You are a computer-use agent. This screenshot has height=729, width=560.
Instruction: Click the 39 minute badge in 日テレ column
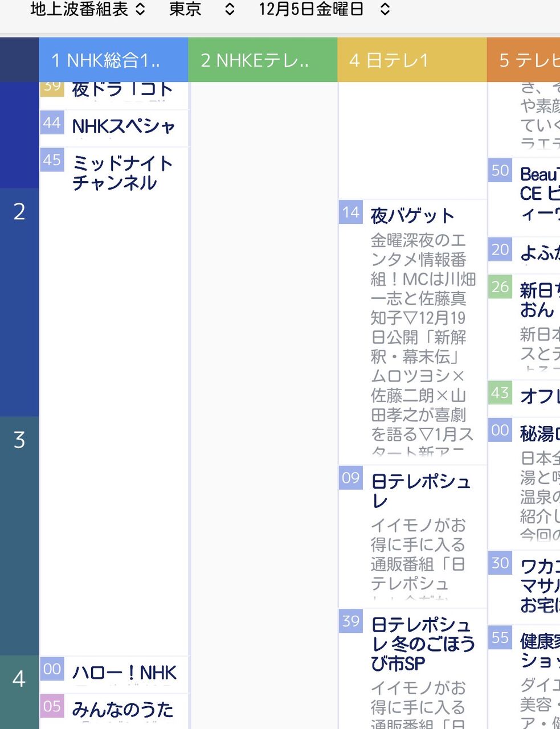pyautogui.click(x=351, y=621)
